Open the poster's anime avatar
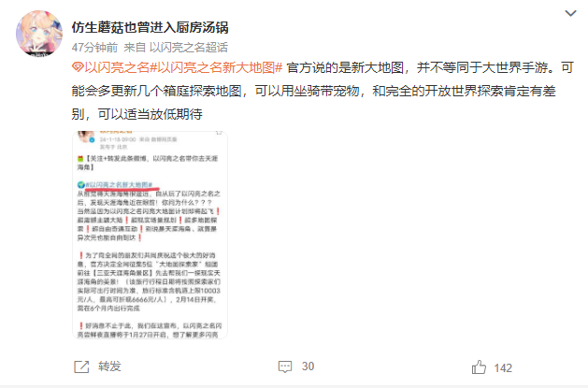This screenshot has height=388, width=588. (x=39, y=34)
